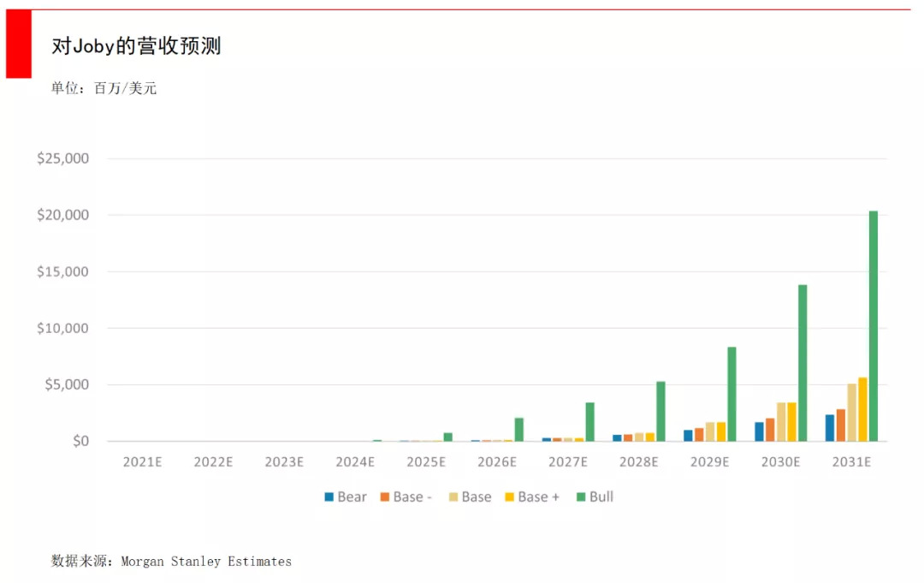
Task: Click the $20,000 y-axis label
Action: pyautogui.click(x=62, y=215)
